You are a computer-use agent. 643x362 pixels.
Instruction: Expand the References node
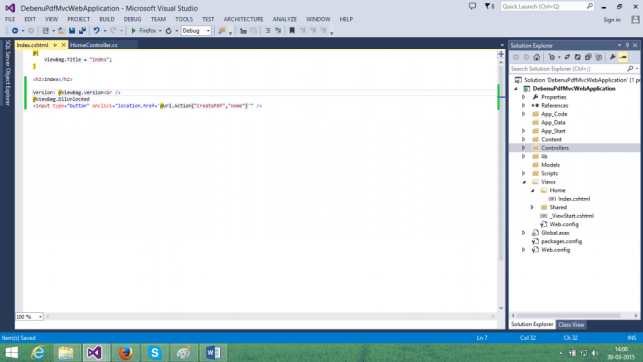[524, 105]
